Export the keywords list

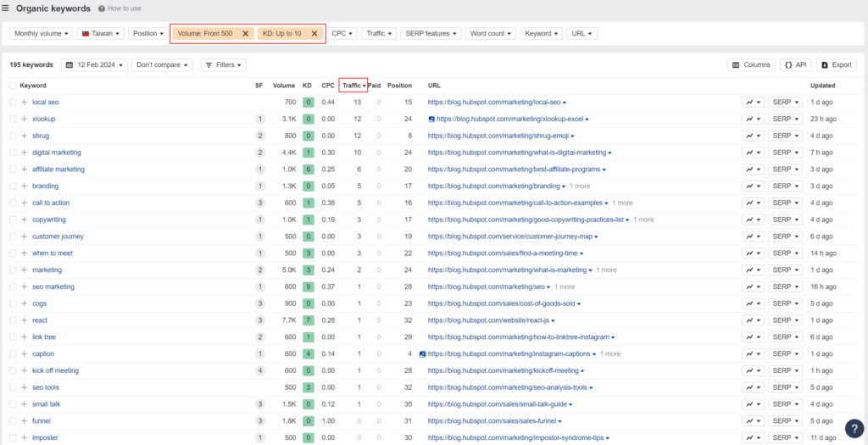[x=837, y=64]
